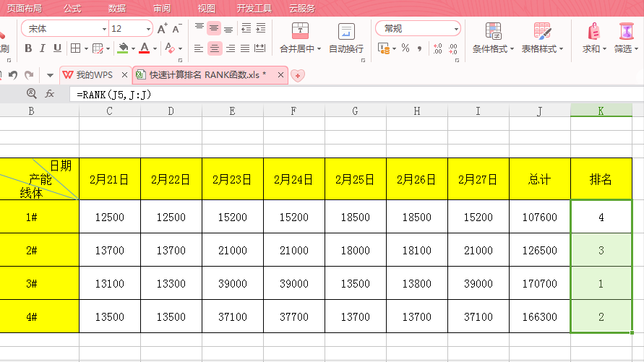Viewport: 644px width, 362px height.
Task: Expand the fill color dropdown arrow
Action: [x=133, y=49]
